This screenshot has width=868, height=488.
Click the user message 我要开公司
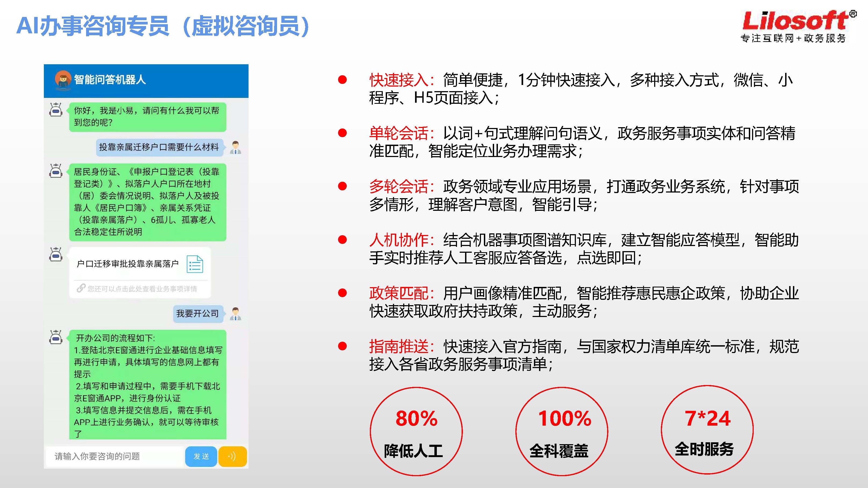198,314
